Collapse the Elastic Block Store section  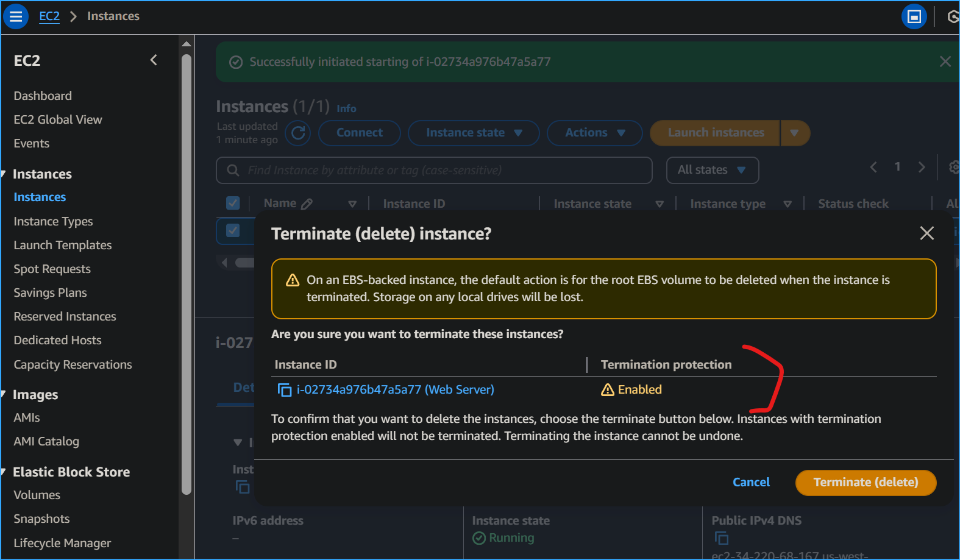click(x=4, y=472)
